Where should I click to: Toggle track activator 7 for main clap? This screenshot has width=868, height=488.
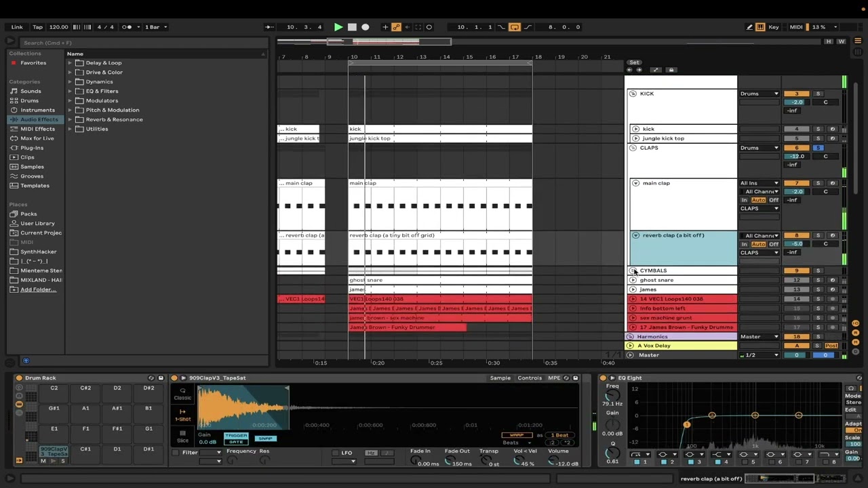797,183
